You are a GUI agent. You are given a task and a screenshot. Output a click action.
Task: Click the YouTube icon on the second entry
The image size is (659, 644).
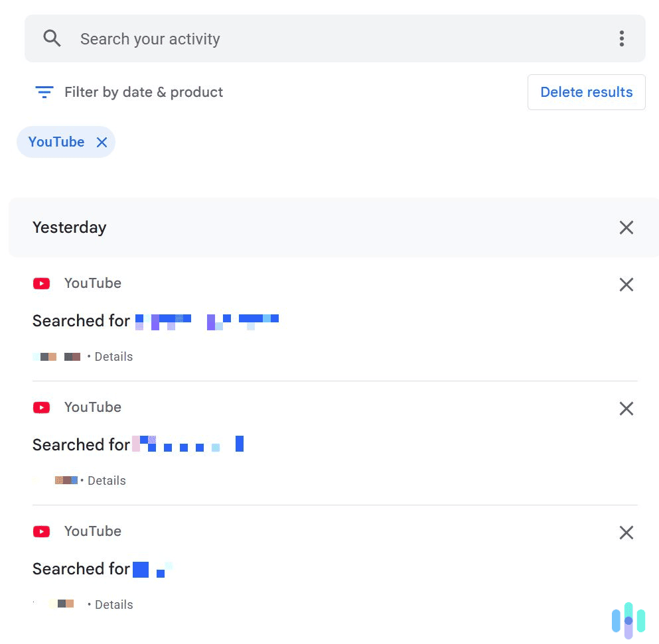click(x=41, y=407)
